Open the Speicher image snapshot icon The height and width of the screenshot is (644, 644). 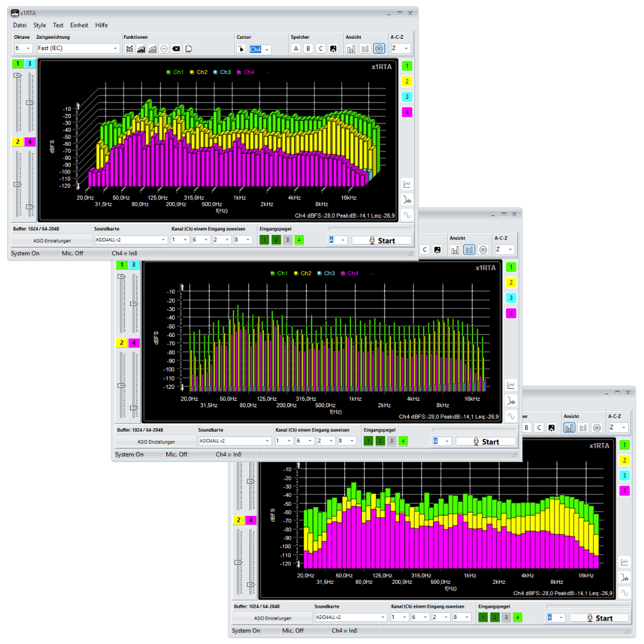tap(333, 49)
